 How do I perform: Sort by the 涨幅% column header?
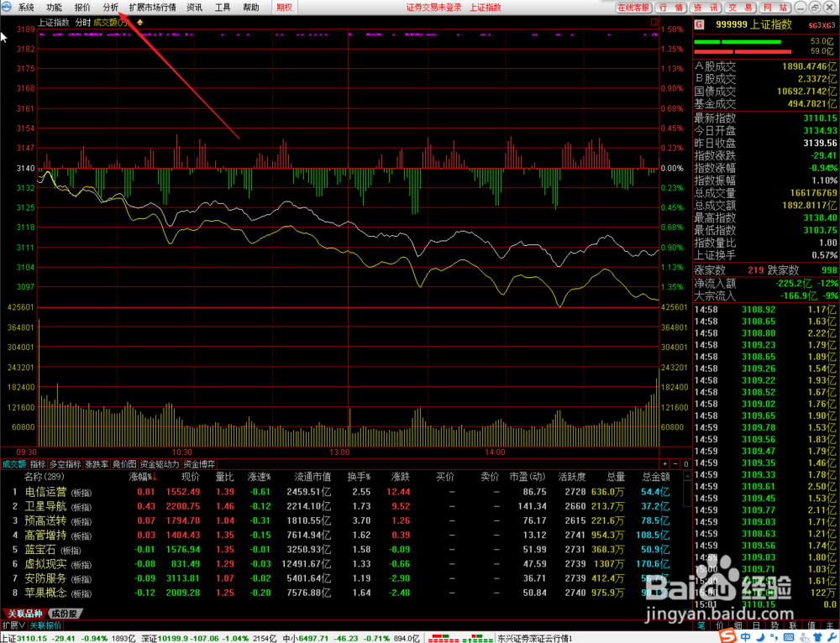click(x=143, y=477)
